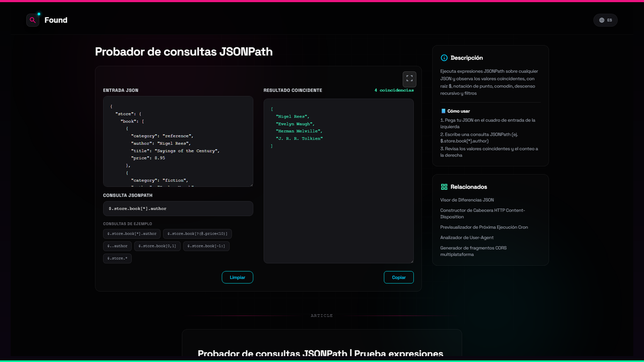
Task: Click the info icon beside Descripción
Action: pos(444,58)
